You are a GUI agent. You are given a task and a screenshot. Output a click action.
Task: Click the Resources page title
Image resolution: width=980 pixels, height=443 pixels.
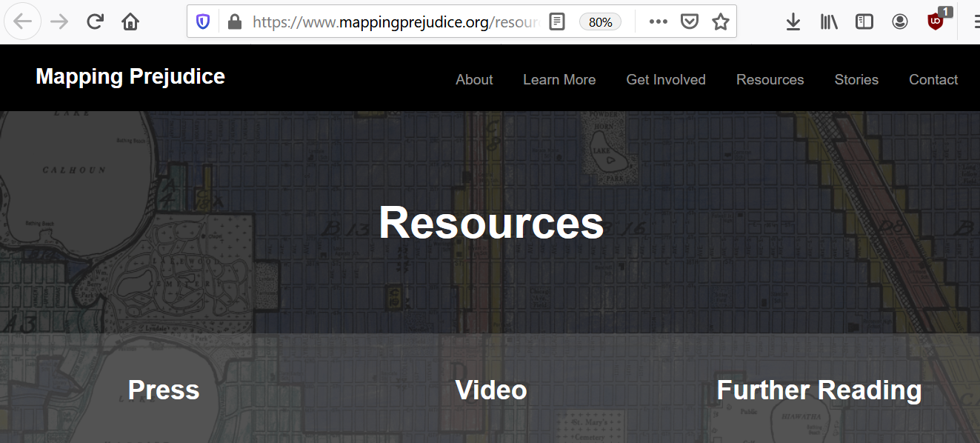[x=491, y=222]
